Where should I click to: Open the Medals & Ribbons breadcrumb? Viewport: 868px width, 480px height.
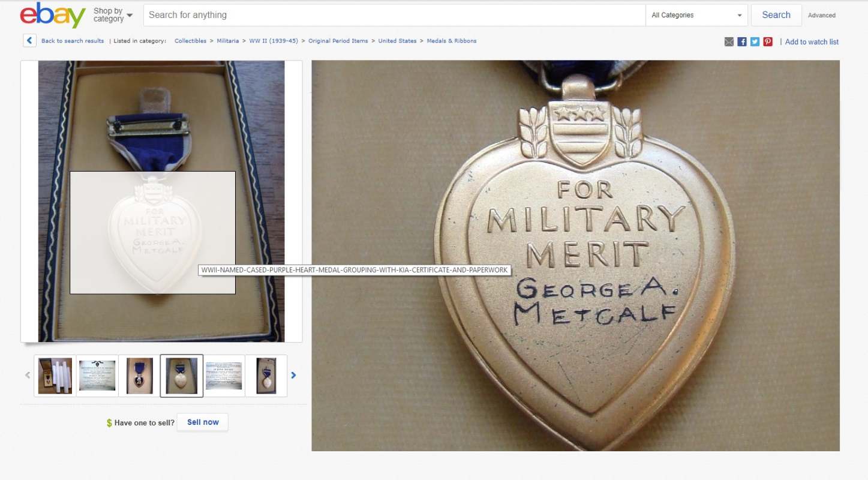tap(452, 41)
